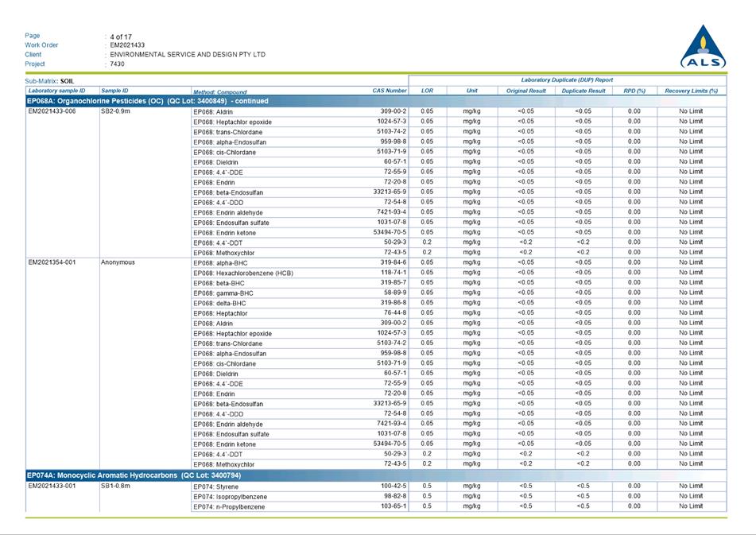Viewport: 756px width, 535px height.
Task: Select CAS number 118-74-1
Action: [394, 273]
